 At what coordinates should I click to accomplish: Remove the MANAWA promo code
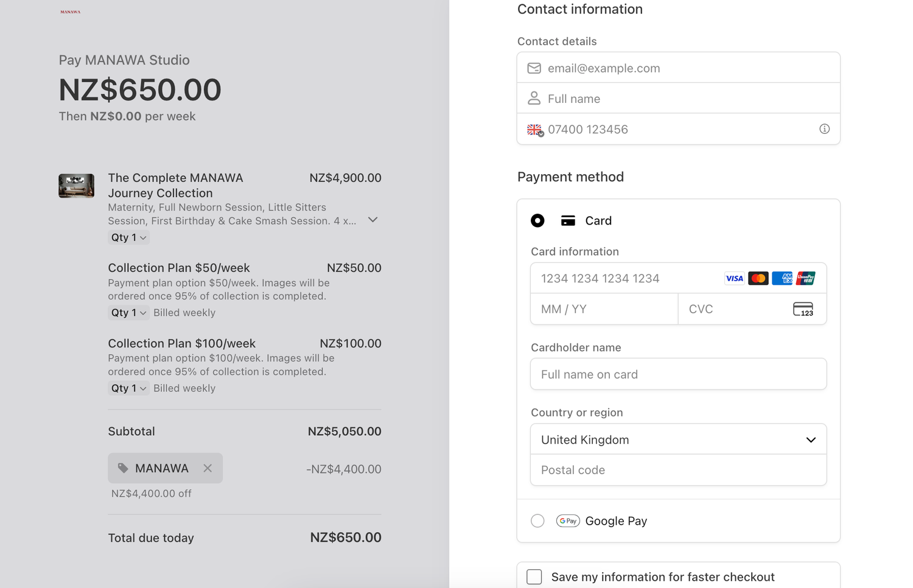coord(208,468)
